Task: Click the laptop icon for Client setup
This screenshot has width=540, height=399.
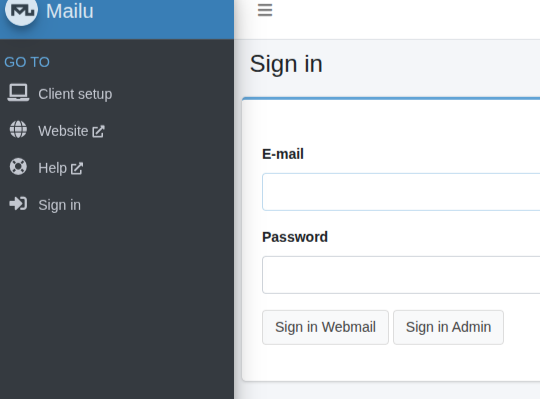Action: point(18,93)
